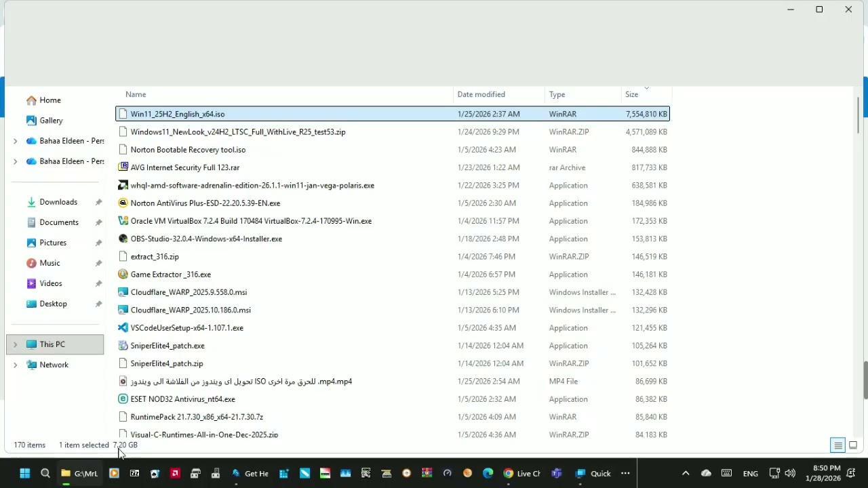Click Cloudflare_WARP_2025.9.558.0.msi icon
Image resolution: width=868 pixels, height=488 pixels.
point(123,292)
